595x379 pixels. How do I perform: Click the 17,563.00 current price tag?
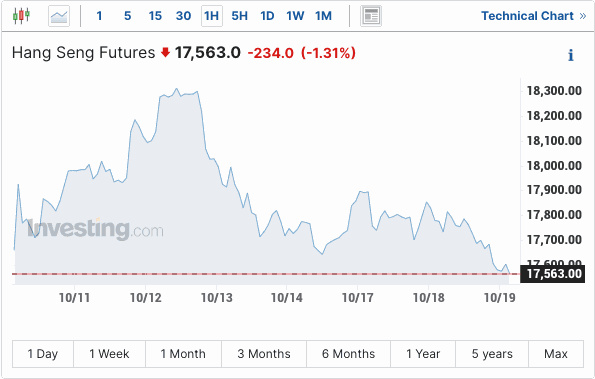click(552, 274)
